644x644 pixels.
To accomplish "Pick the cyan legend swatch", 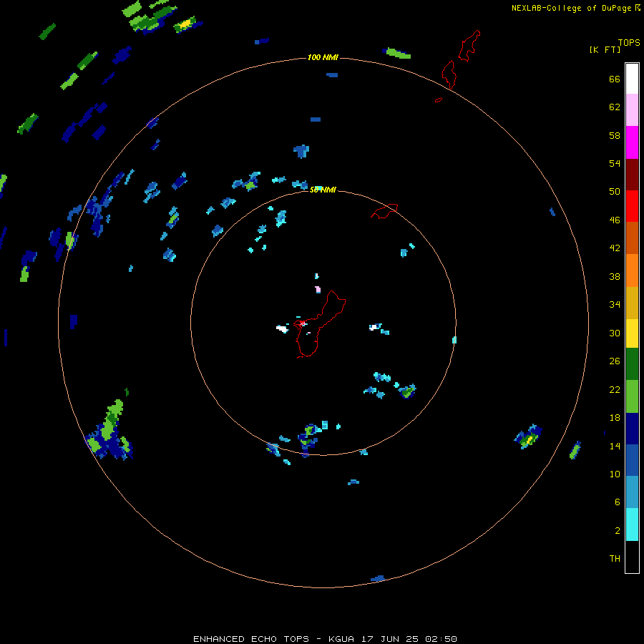I will (x=632, y=525).
